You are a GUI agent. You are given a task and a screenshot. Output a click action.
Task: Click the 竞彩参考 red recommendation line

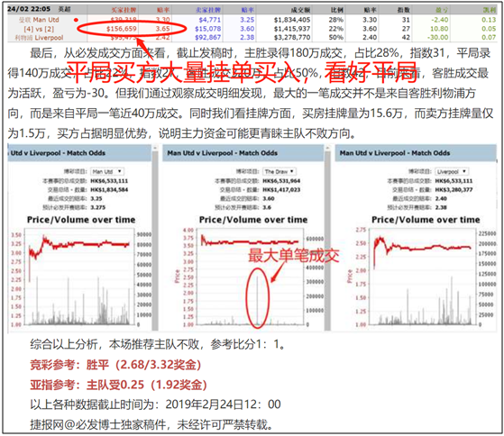[x=115, y=365]
